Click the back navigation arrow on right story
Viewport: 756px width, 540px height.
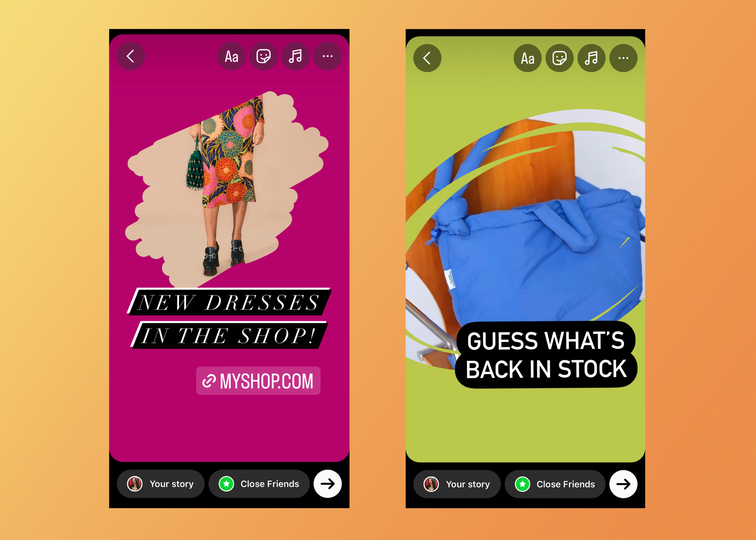(427, 57)
